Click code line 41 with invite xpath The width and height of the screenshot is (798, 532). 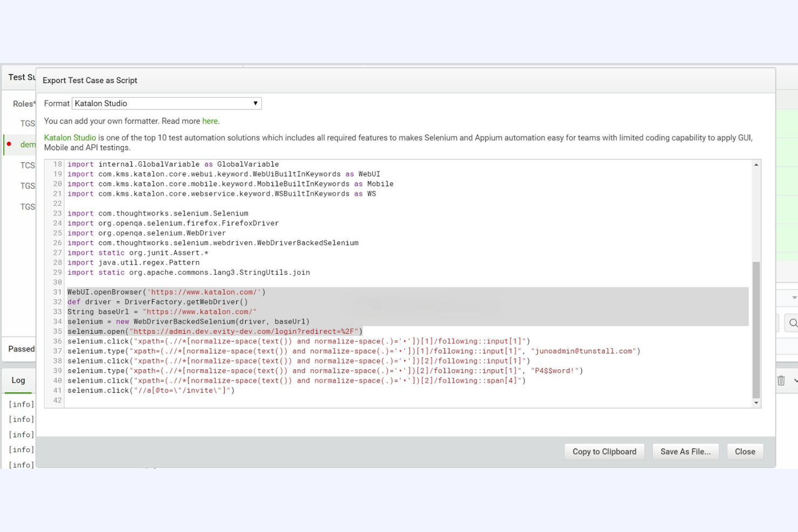click(151, 391)
